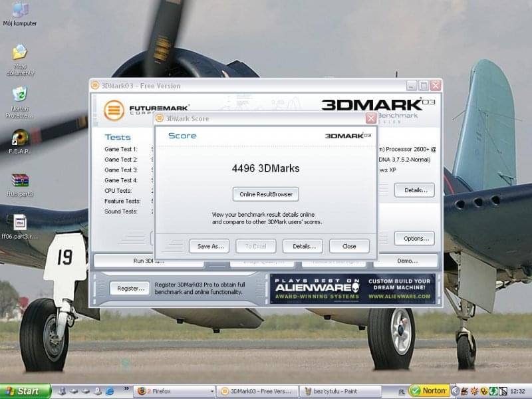This screenshot has height=399, width=532.
Task: Select the Norton Protected recycle bin icon
Action: tap(20, 94)
